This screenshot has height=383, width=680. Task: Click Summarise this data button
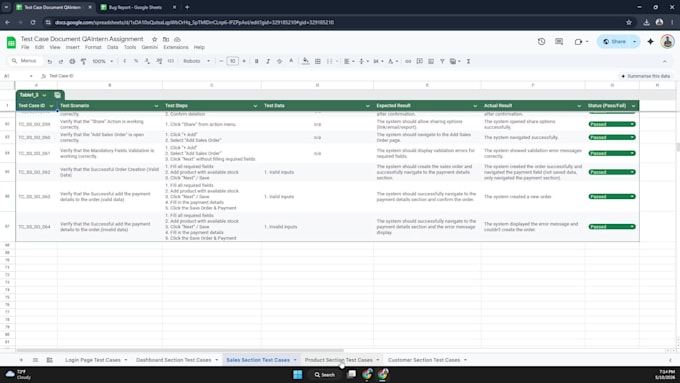(645, 76)
